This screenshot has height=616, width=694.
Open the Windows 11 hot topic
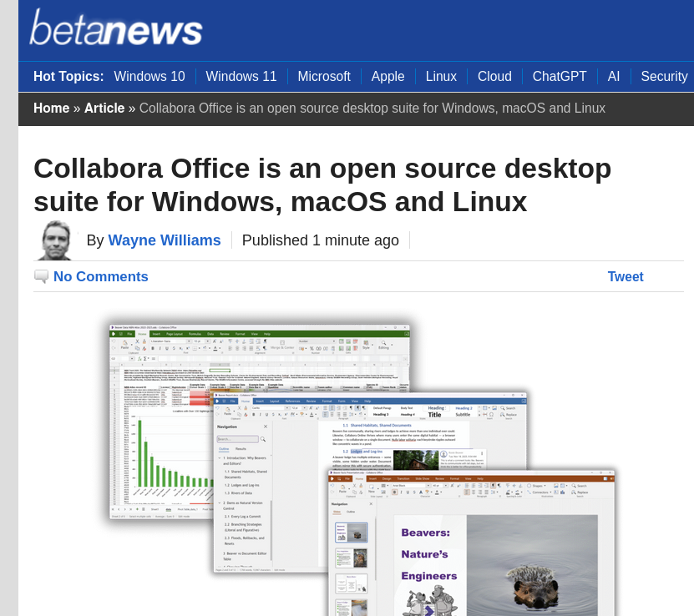coord(241,77)
